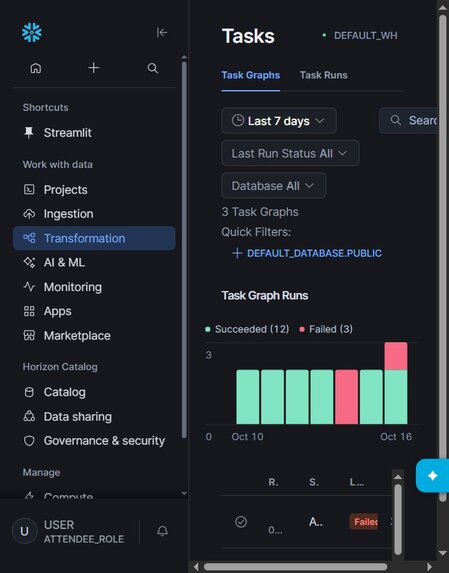Toggle Failed (3) legend item
The height and width of the screenshot is (573, 449).
click(x=326, y=329)
